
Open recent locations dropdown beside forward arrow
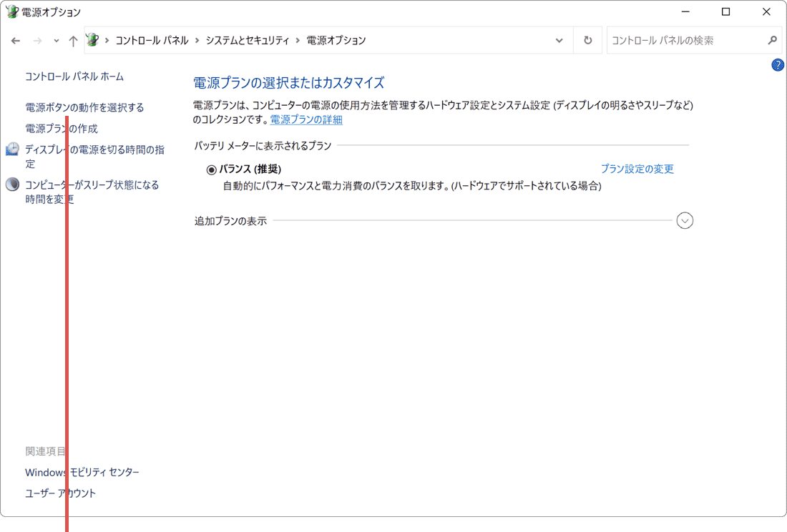(x=55, y=41)
